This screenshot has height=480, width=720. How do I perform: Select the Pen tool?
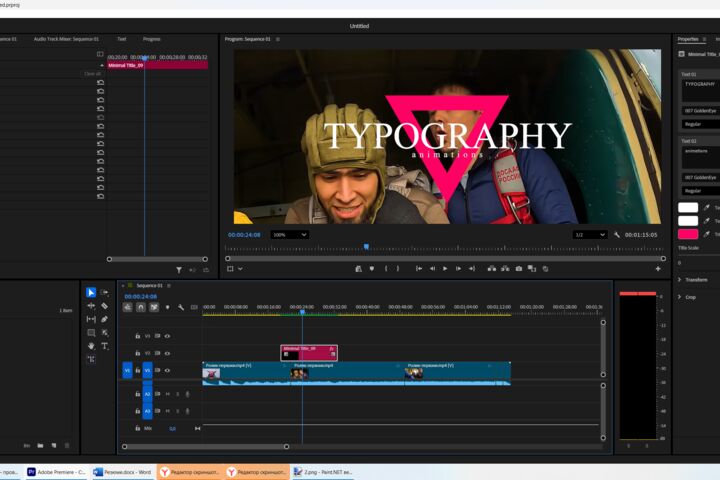click(105, 319)
